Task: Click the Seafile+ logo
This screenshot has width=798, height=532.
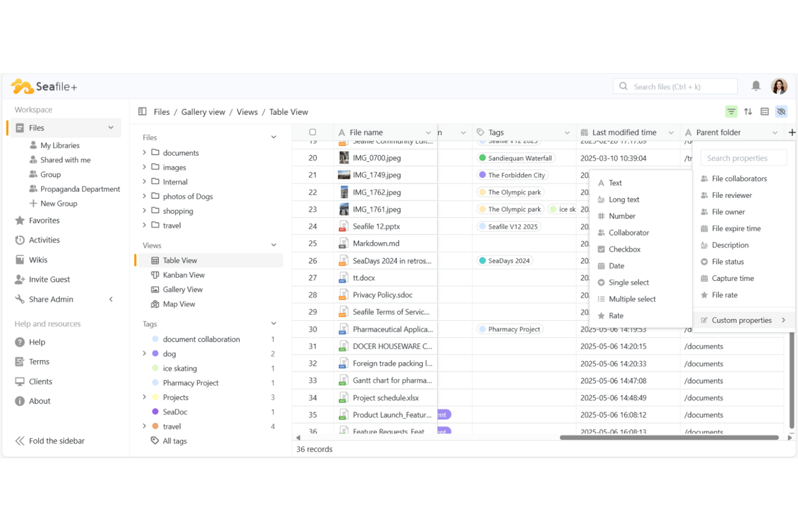Action: pos(44,86)
